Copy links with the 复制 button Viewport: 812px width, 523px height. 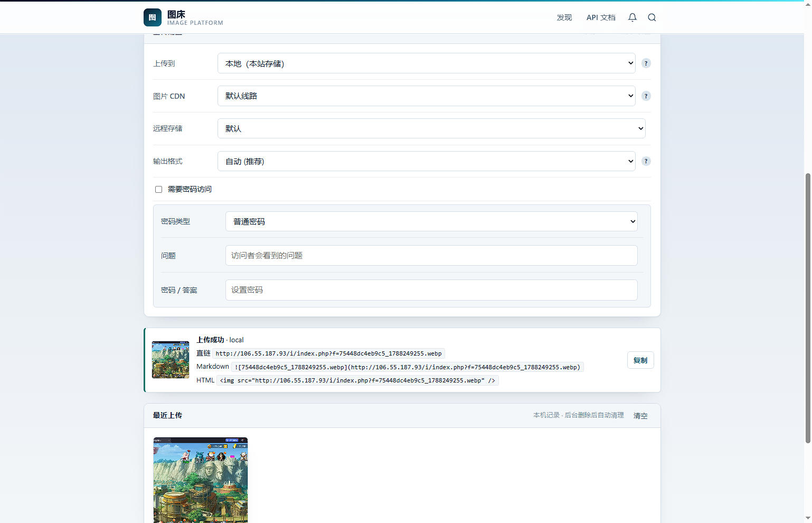pyautogui.click(x=640, y=360)
